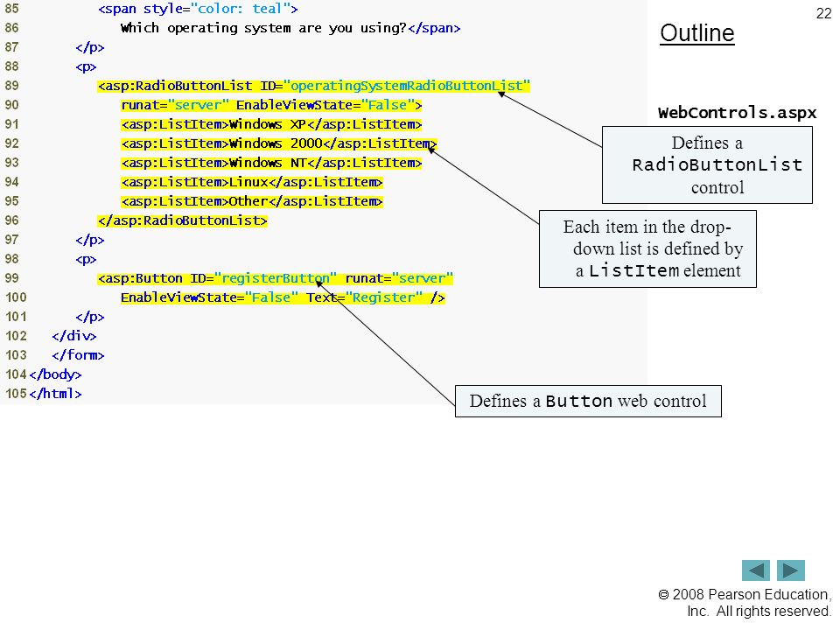
Task: Click slide number 22
Action: click(823, 13)
